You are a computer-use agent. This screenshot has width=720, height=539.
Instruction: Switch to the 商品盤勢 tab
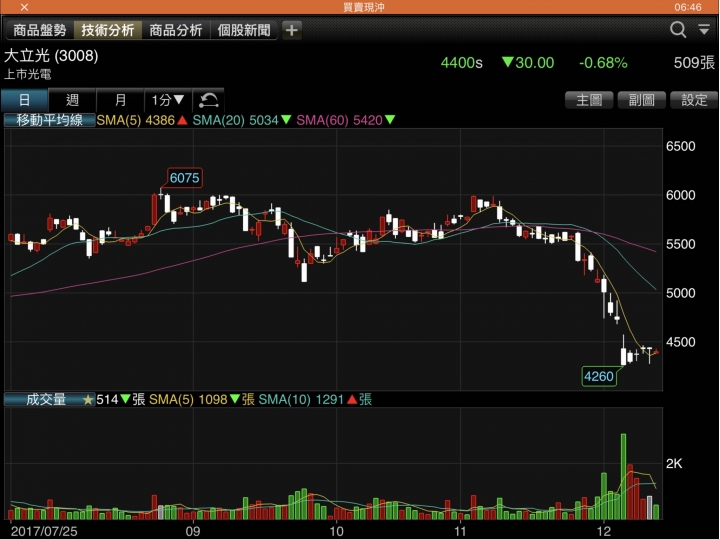point(39,30)
